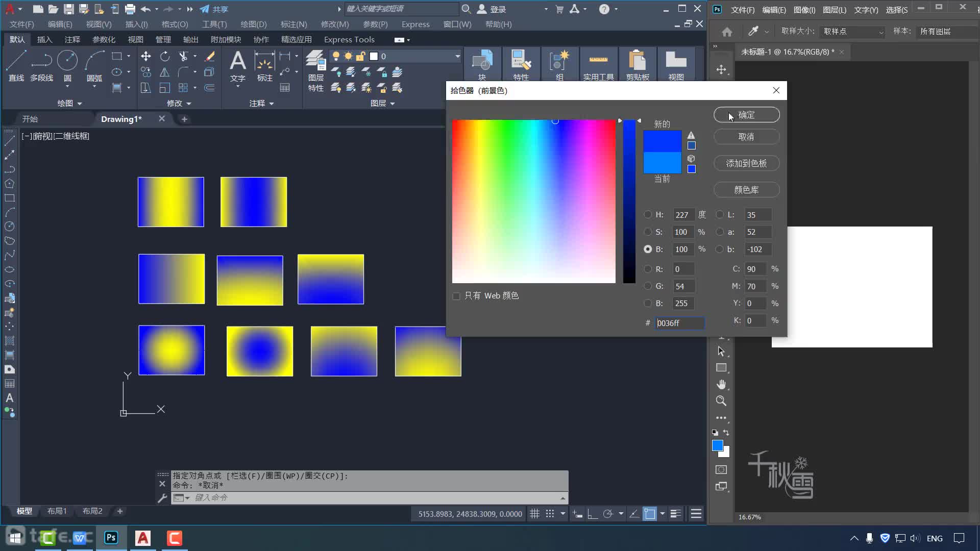
Task: Open the layer name dropdown showing 0
Action: pos(457,56)
